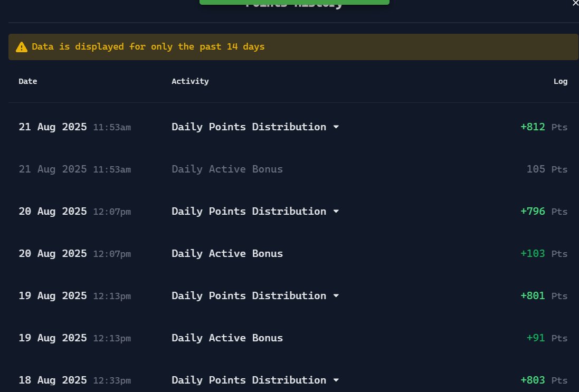Expand the 20 Aug Daily Points Distribution details
Screen dimensions: 579x392
coord(336,211)
